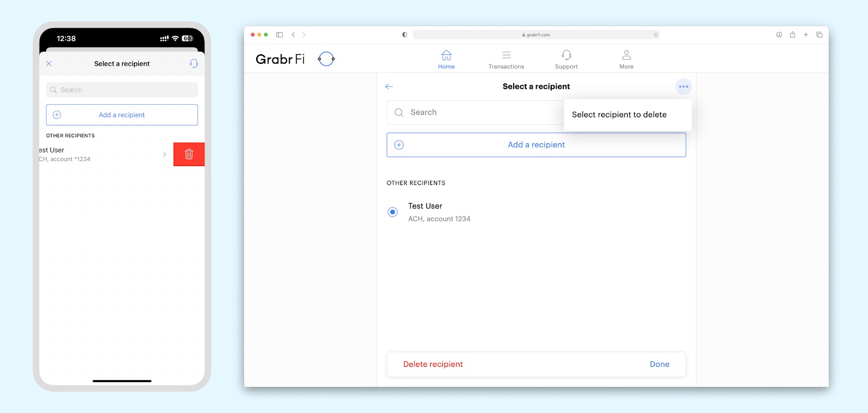This screenshot has height=413, width=868.
Task: Click the magnifier icon in browser search
Action: [399, 112]
